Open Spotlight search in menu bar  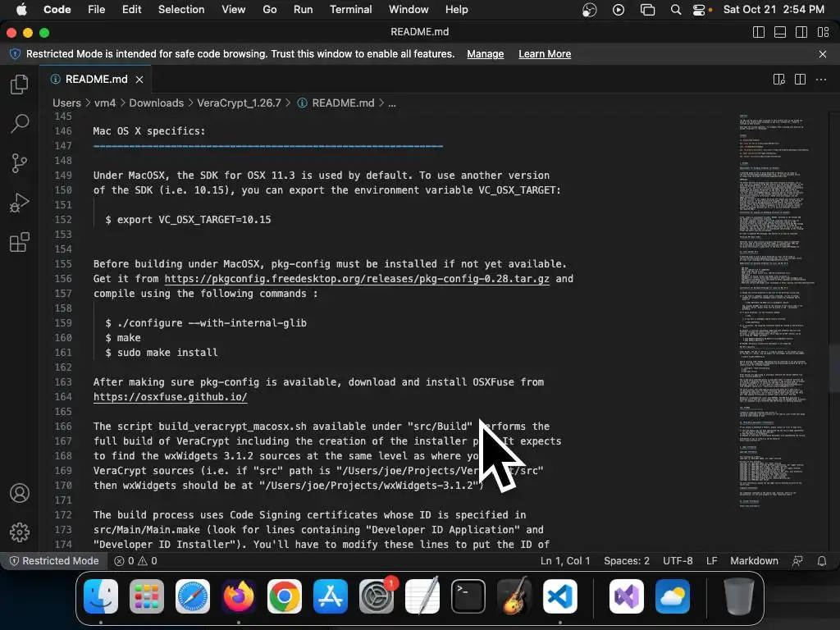click(676, 10)
